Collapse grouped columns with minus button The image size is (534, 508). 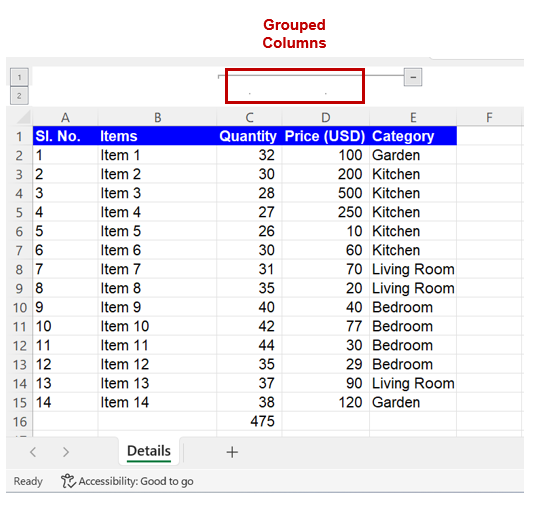[x=413, y=77]
